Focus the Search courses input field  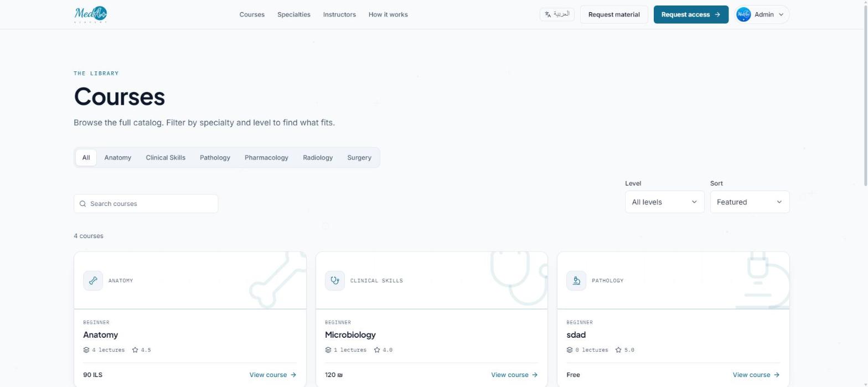click(146, 204)
